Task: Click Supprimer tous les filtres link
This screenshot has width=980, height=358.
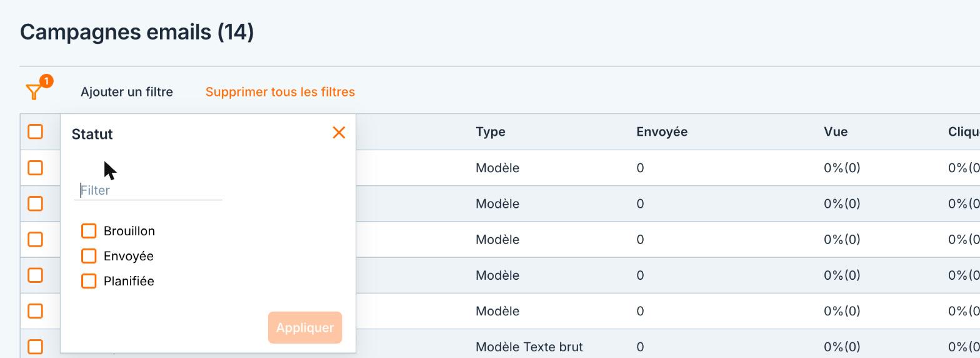Action: pyautogui.click(x=280, y=92)
